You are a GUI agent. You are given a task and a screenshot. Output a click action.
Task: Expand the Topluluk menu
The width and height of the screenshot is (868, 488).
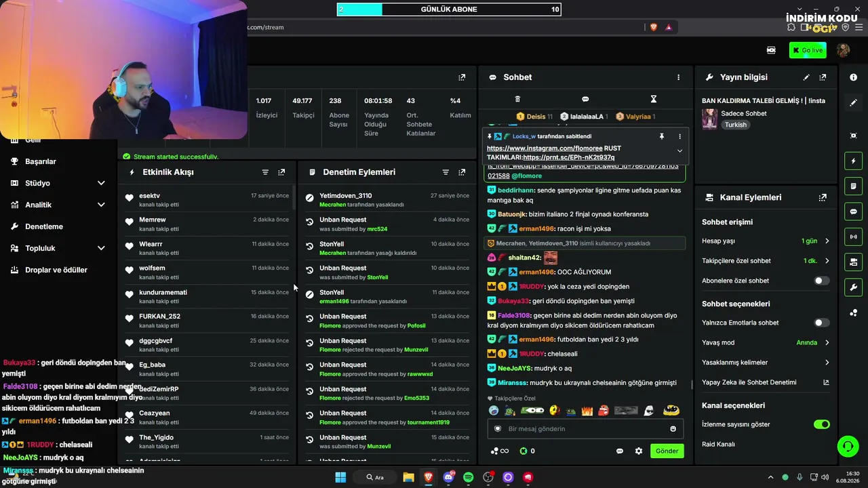[x=58, y=248]
